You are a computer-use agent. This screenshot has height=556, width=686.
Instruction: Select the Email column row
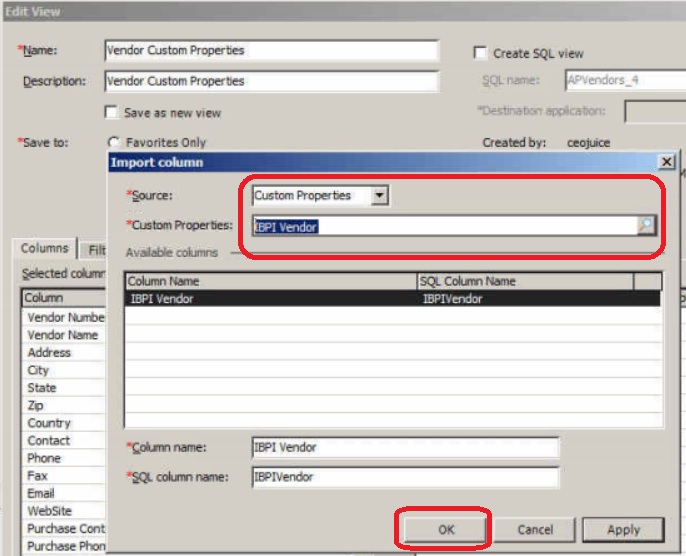point(64,493)
